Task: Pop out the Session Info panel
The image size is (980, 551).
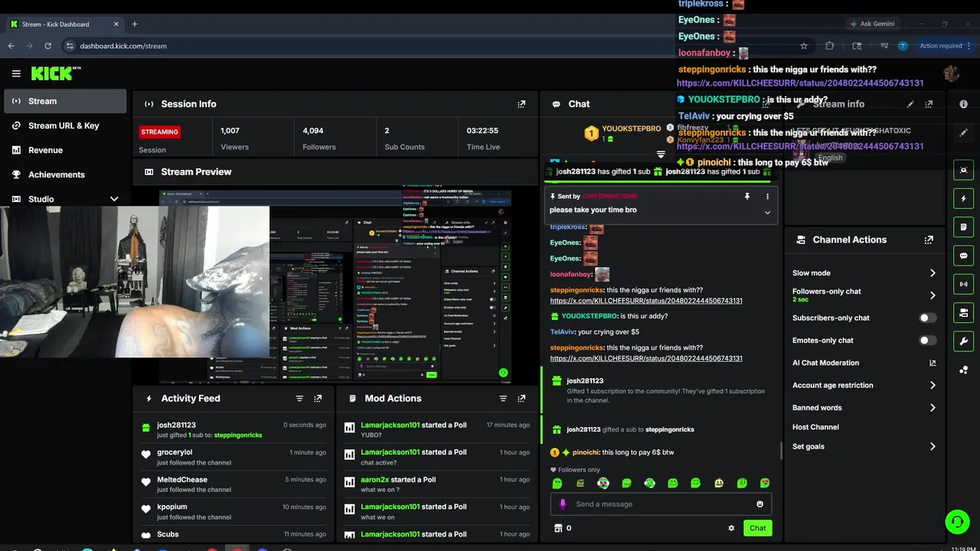Action: tap(521, 104)
